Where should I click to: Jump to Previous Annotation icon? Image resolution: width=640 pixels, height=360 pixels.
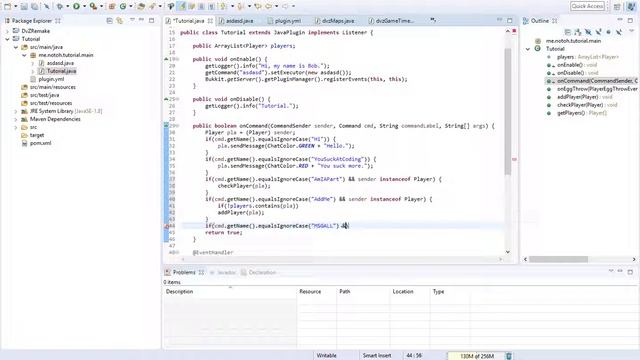[x=241, y=6]
